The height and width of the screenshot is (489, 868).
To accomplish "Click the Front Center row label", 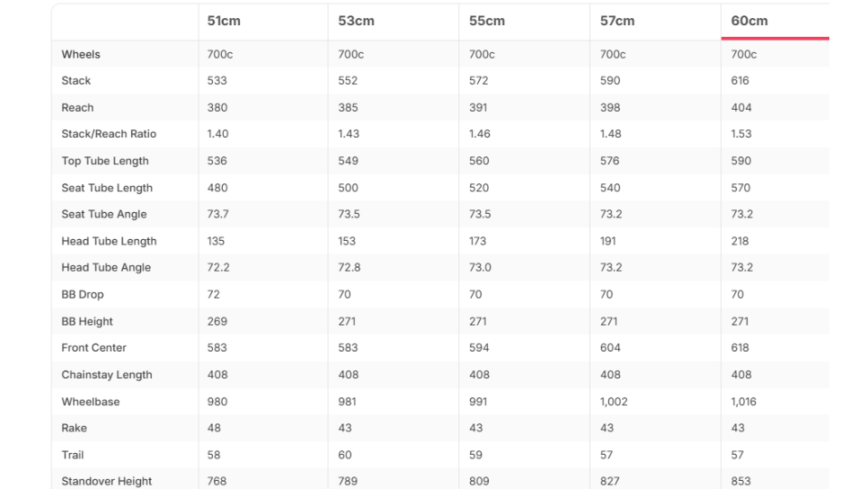I will (x=93, y=348).
